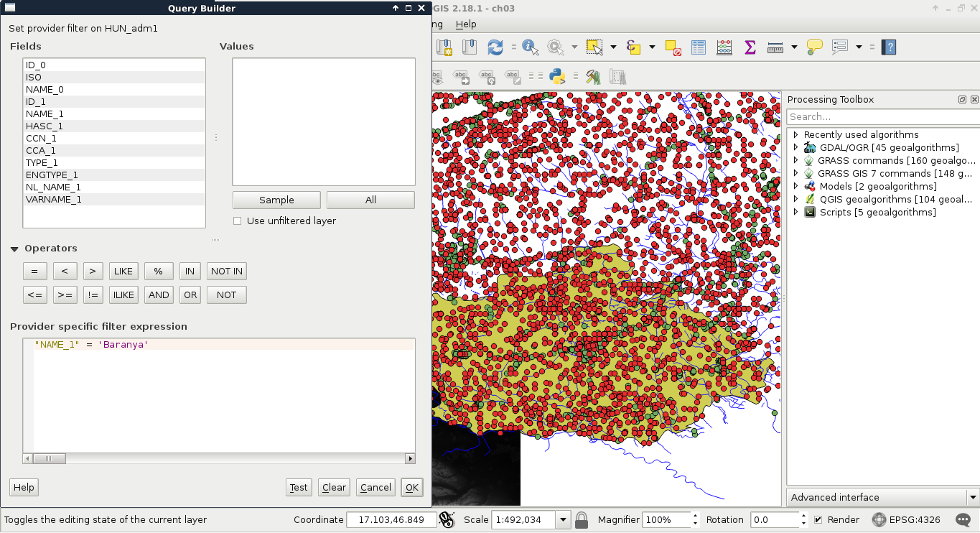Click the Sigma statistical summary icon
The height and width of the screenshot is (533, 980).
[x=750, y=47]
